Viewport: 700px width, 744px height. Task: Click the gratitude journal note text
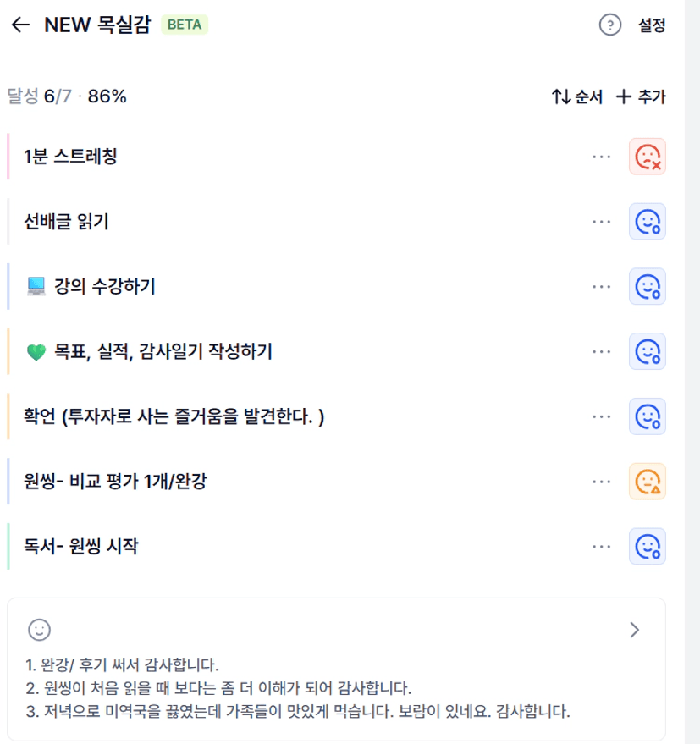(x=296, y=687)
